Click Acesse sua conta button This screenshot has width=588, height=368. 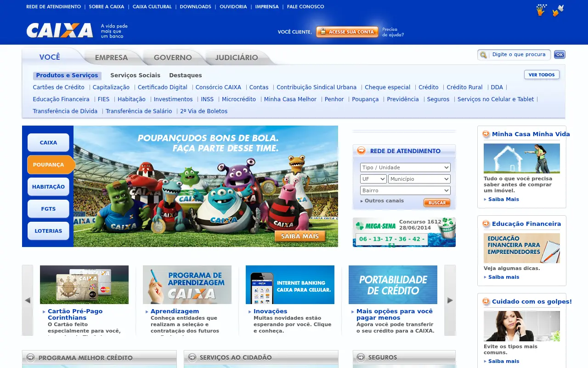(x=347, y=32)
